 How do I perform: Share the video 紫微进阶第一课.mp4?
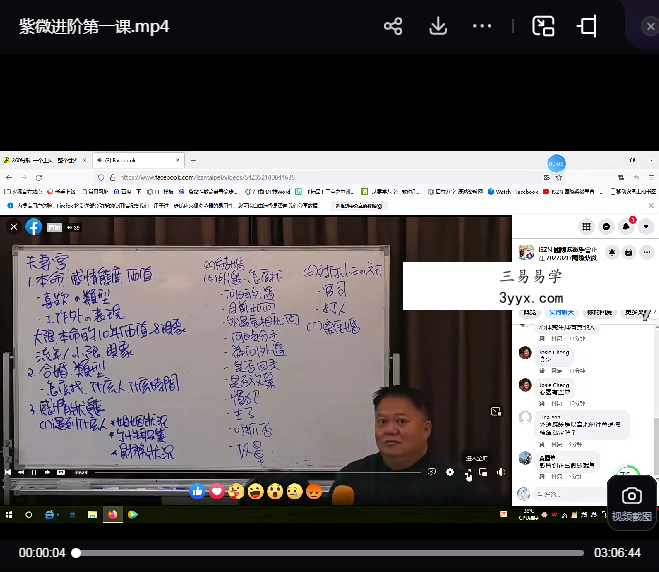pyautogui.click(x=393, y=26)
